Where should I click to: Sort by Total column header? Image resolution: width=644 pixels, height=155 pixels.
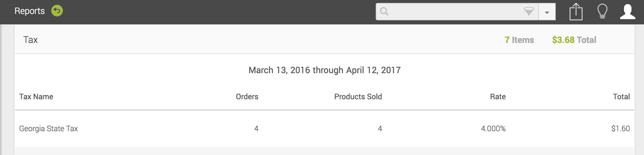(621, 97)
